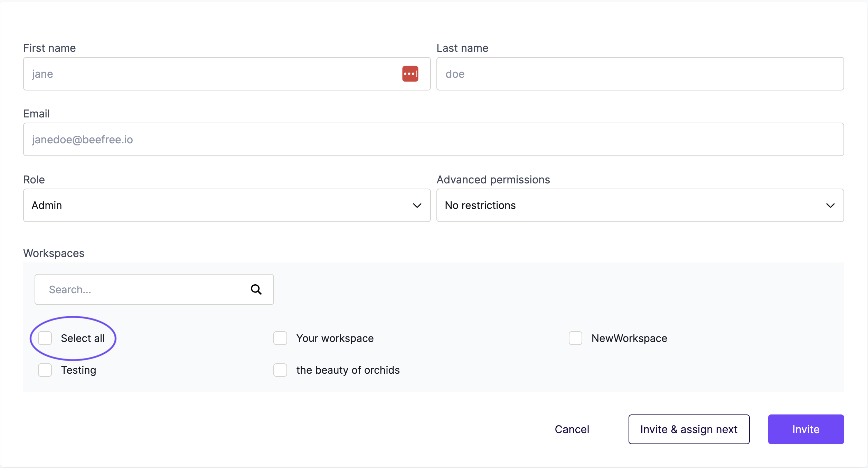Screen dimensions: 868x468
Task: Tick the Your workspace checkbox
Action: pos(280,338)
